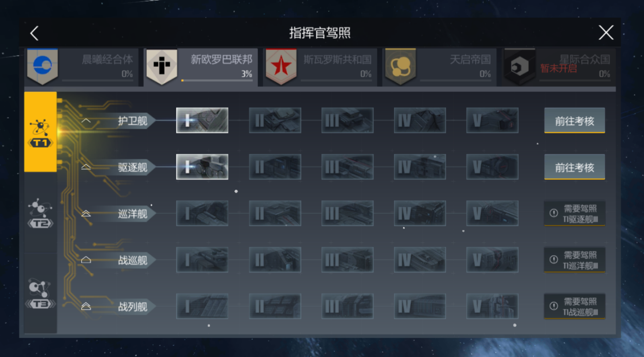Choose the 晨曦经合体 blue emblem

click(42, 66)
